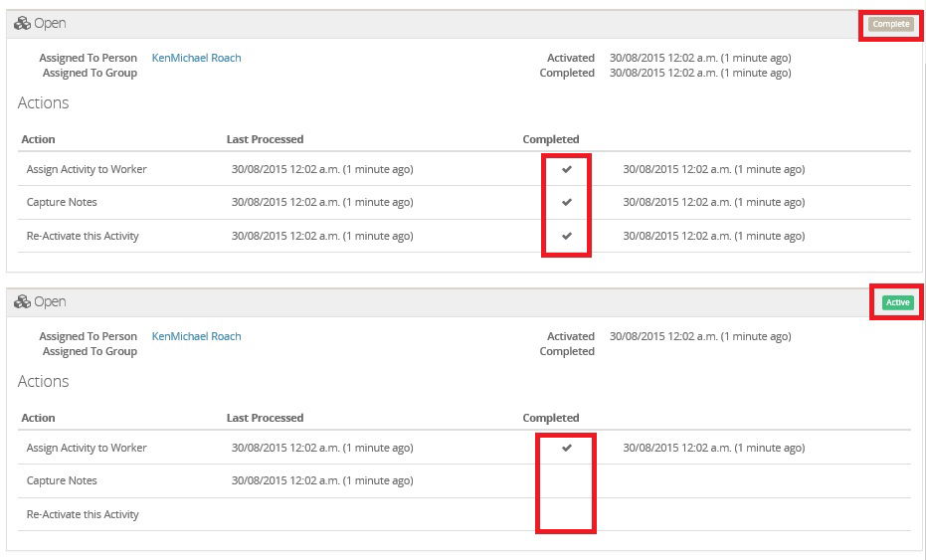Open KenMichael Roach link in the Complete panel
The image size is (926, 560).
click(196, 58)
